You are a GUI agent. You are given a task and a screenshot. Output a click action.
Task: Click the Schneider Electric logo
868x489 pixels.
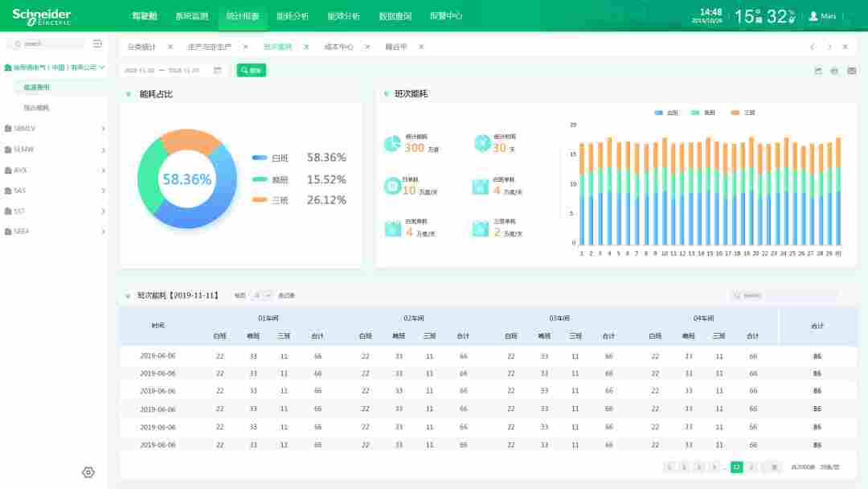pyautogui.click(x=42, y=16)
